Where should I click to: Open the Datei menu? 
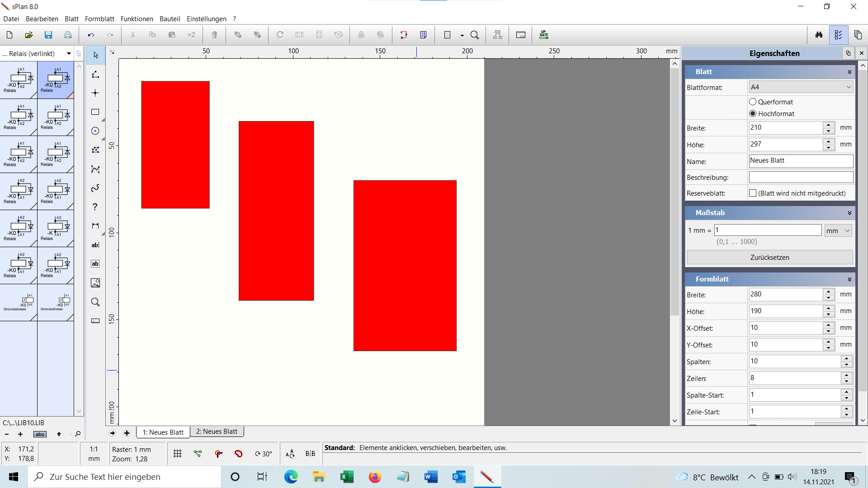[11, 19]
